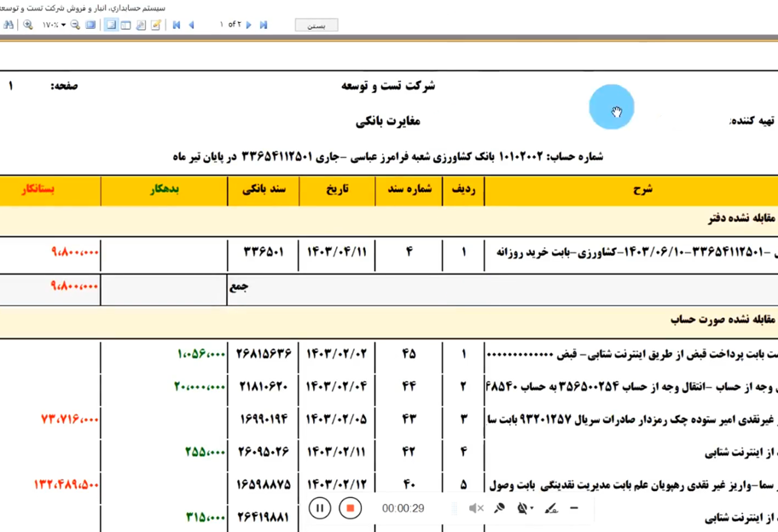Click the debit amount ۳۱۵,۰۰۰
778x532 pixels.
pos(206,518)
